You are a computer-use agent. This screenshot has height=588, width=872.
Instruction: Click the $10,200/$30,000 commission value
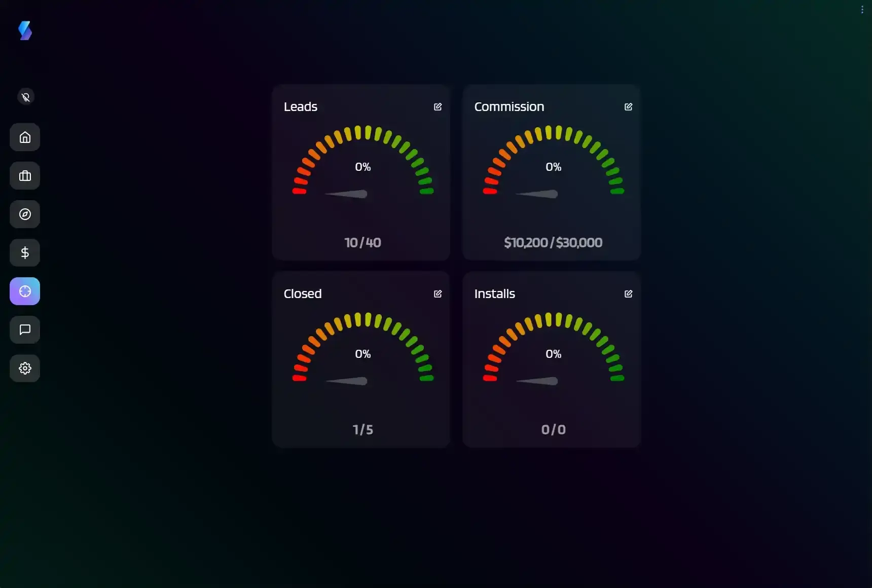point(553,243)
